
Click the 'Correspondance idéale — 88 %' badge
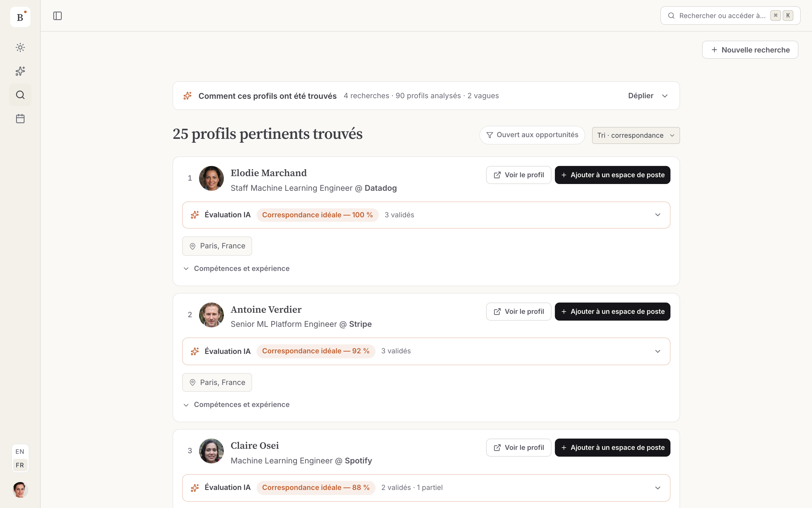(316, 487)
